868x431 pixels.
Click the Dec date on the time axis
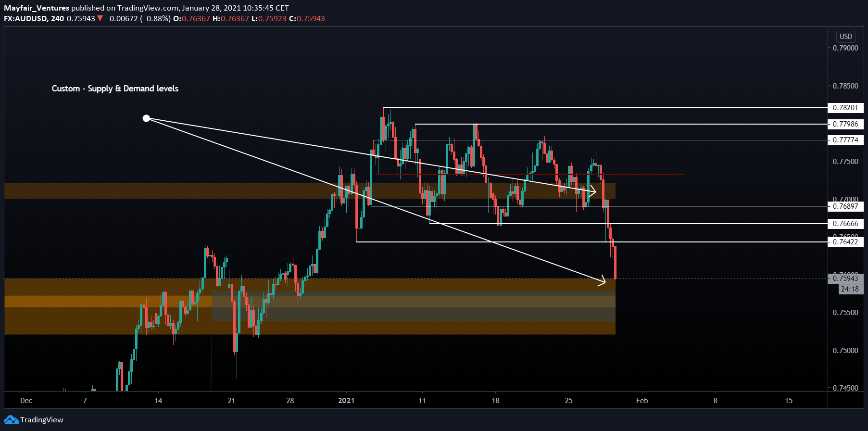26,401
